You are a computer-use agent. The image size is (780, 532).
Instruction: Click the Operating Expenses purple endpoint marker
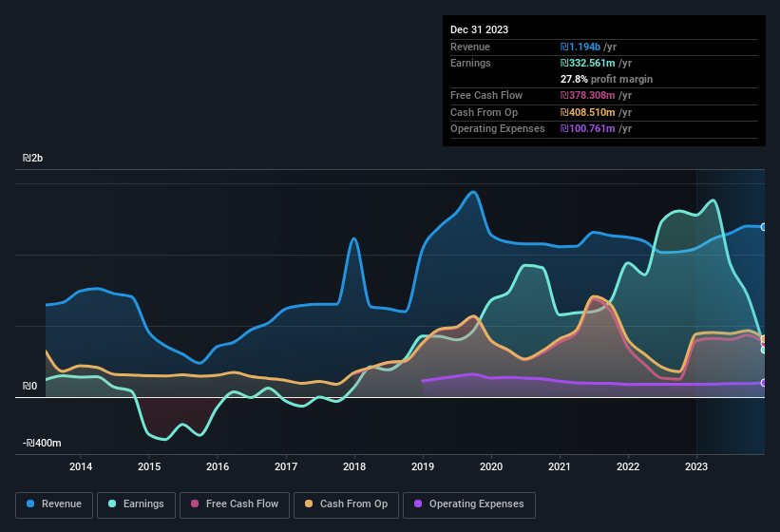[764, 383]
